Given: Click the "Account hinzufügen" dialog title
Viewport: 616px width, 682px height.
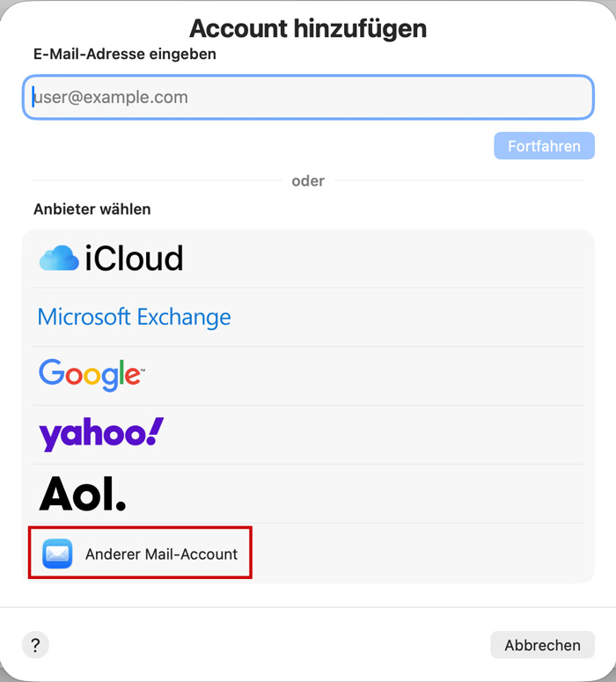Looking at the screenshot, I should click(308, 28).
